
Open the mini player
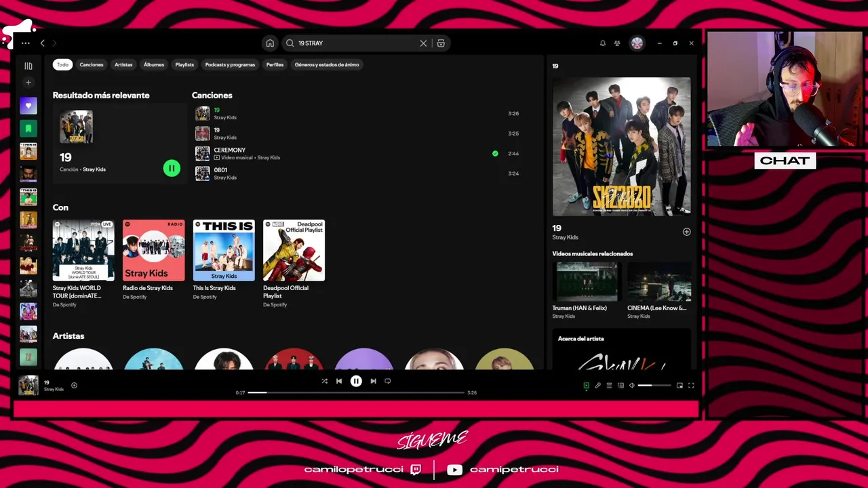click(x=679, y=386)
